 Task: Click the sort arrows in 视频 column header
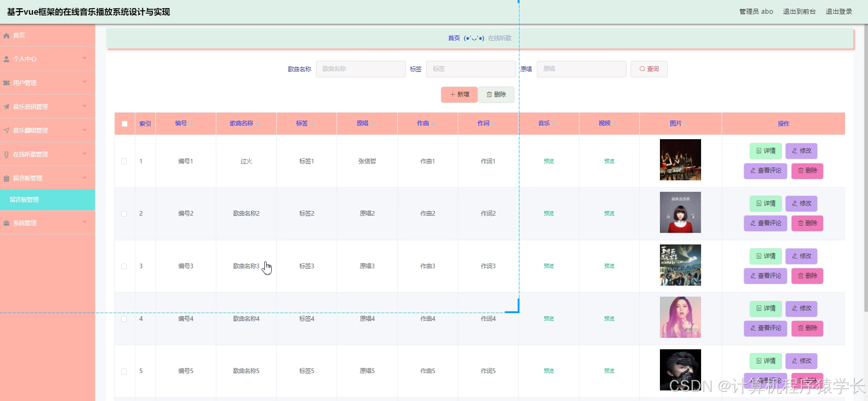(615, 124)
